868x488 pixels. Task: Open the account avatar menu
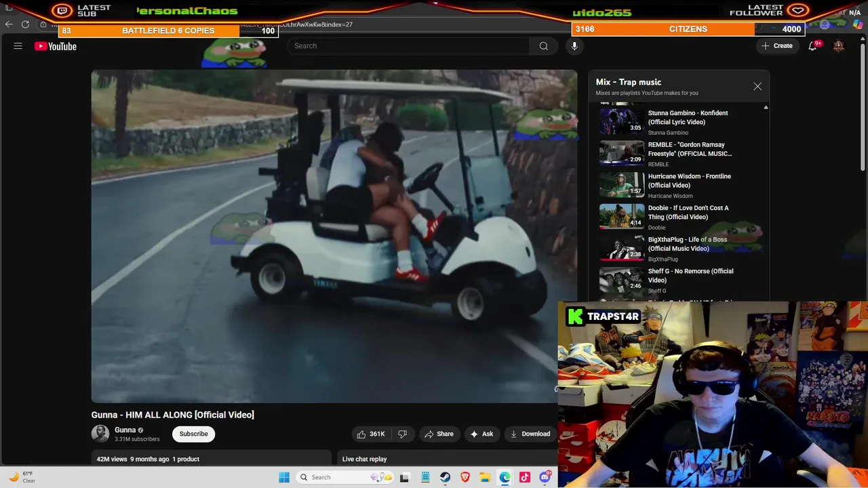(x=839, y=46)
